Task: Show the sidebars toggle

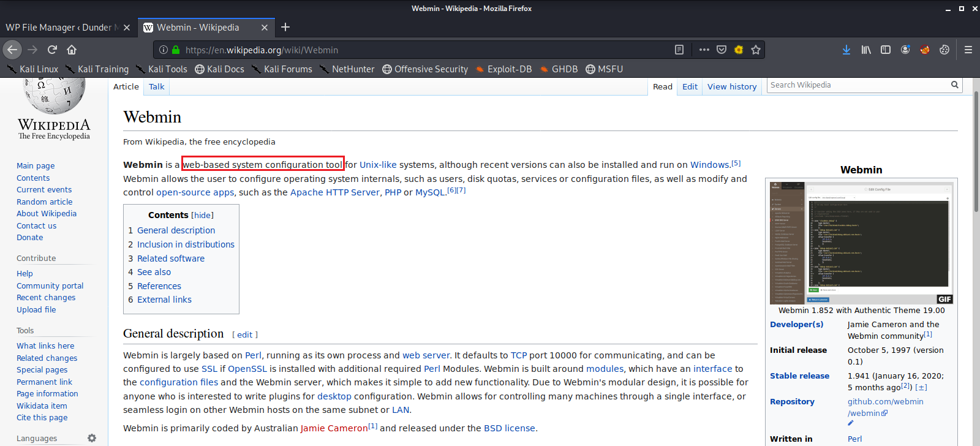Action: click(886, 50)
